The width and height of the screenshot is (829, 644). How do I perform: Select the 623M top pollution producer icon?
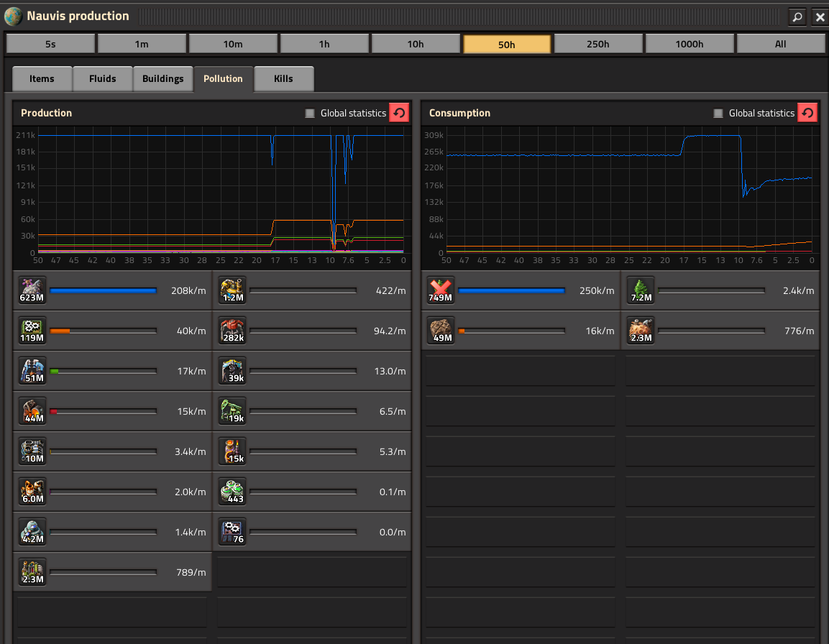tap(32, 290)
